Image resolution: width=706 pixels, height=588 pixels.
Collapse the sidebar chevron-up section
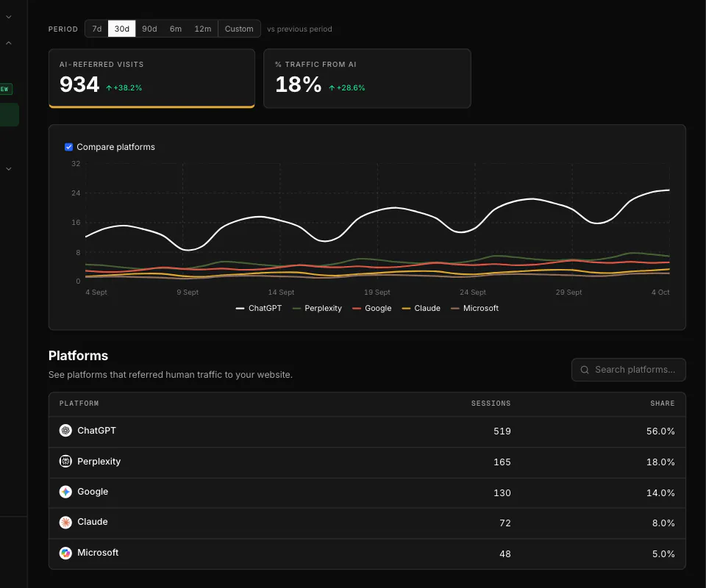point(9,43)
